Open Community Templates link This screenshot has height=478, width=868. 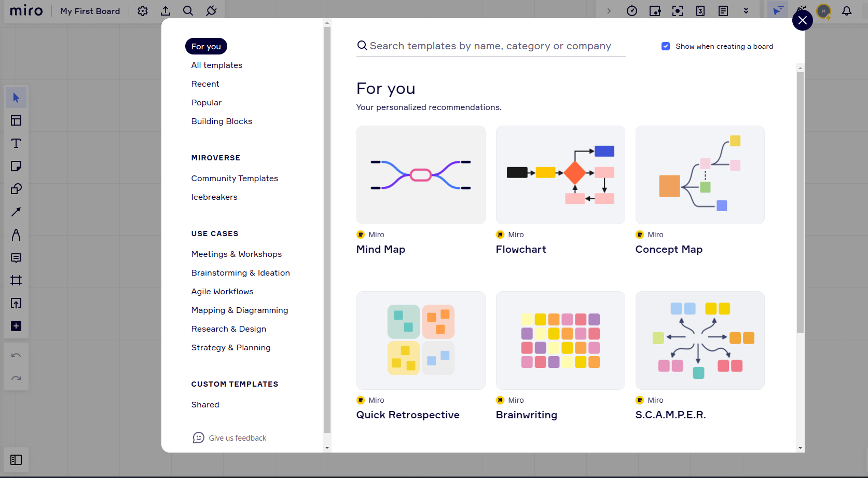click(235, 179)
